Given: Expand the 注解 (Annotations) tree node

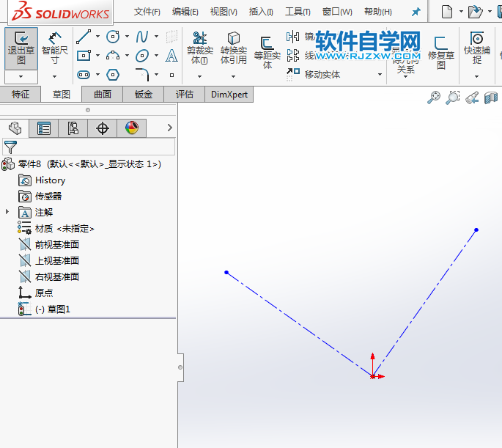Looking at the screenshot, I should click(7, 212).
